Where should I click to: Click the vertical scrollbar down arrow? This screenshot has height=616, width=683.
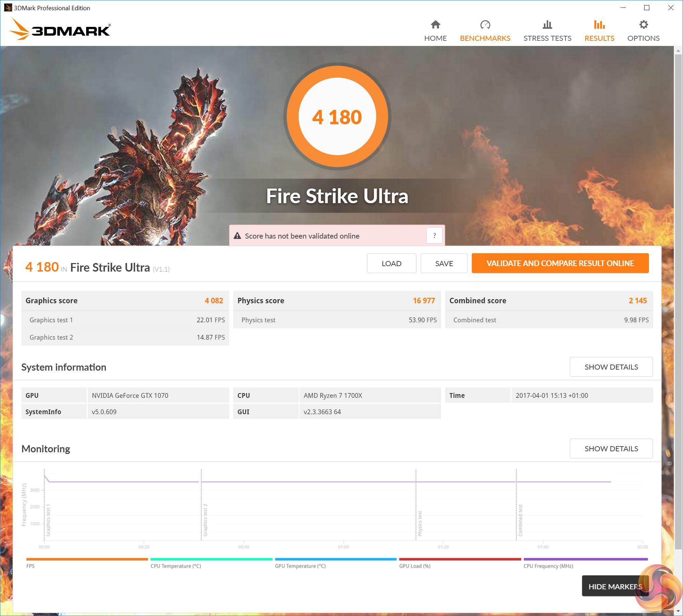[x=678, y=611]
